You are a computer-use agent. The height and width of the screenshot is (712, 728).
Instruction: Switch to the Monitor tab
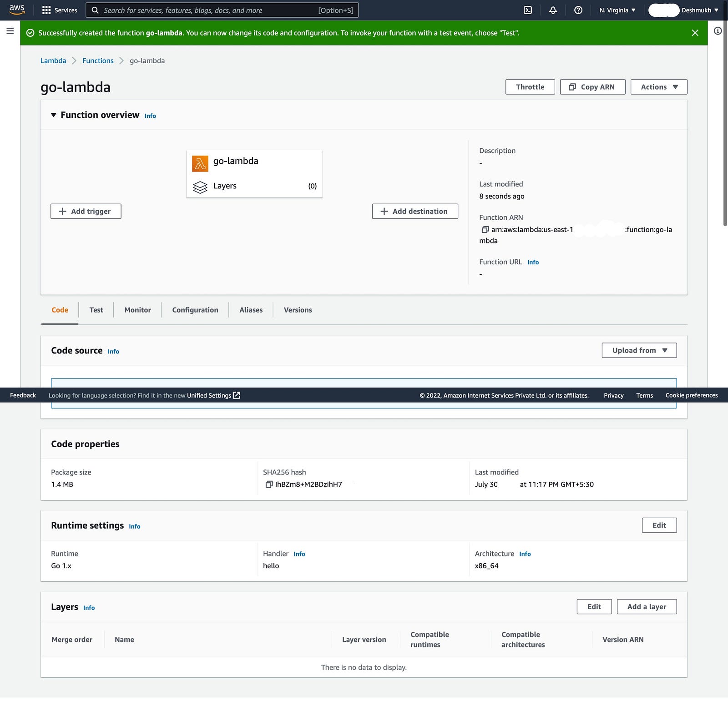tap(137, 310)
